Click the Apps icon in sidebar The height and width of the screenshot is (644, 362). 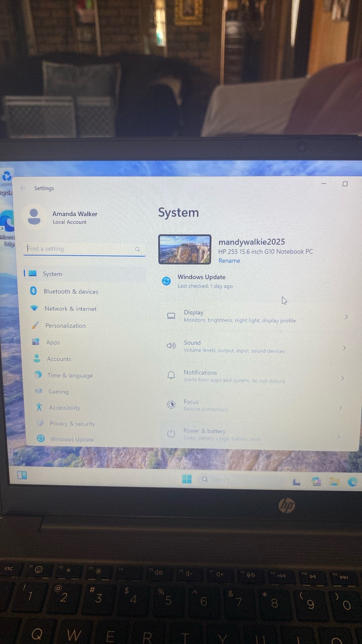click(36, 342)
